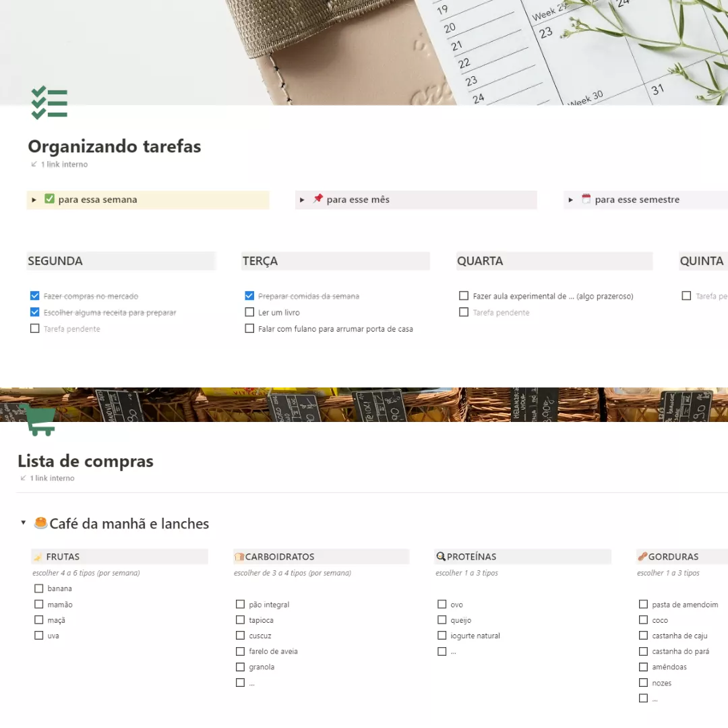
Task: Tick the pasta de amendoim checkbox
Action: (x=644, y=604)
